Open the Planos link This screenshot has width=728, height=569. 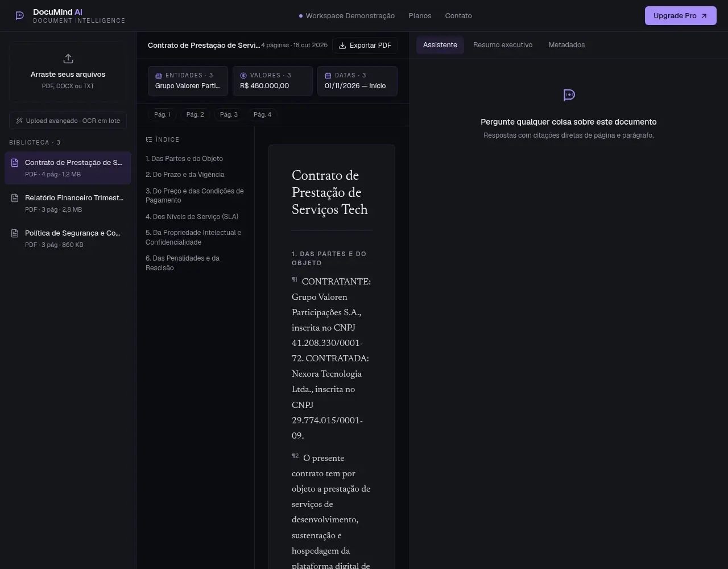tap(420, 16)
